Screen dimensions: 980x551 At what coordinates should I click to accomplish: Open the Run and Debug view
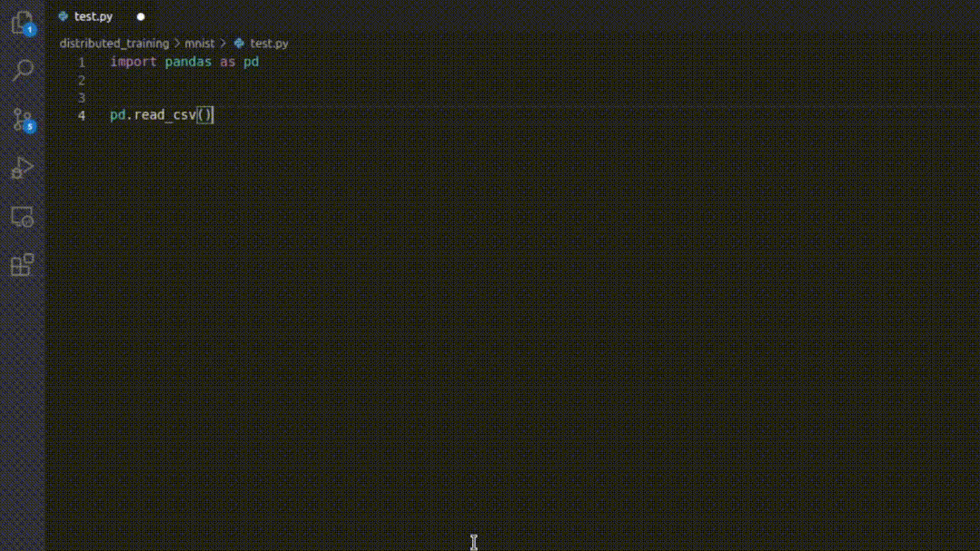[22, 167]
